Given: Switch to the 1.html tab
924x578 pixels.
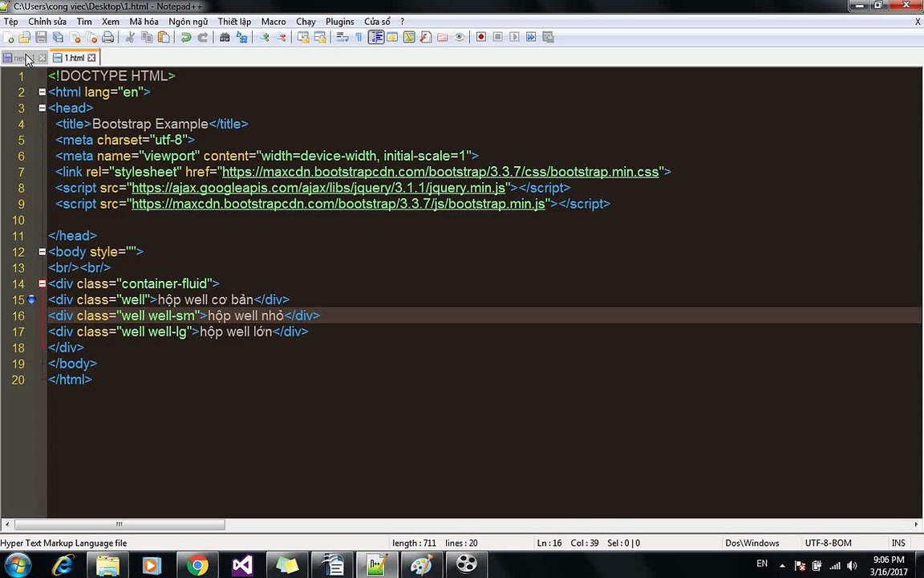Looking at the screenshot, I should tap(75, 58).
